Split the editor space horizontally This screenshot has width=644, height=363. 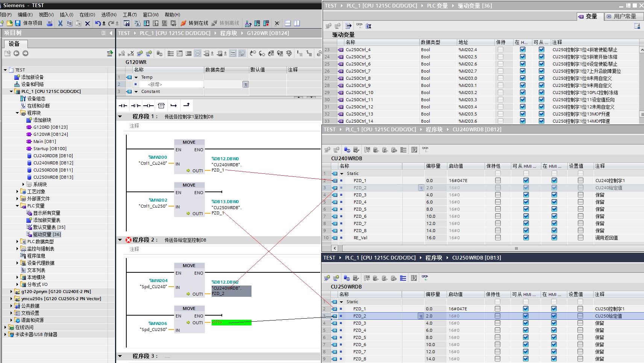pyautogui.click(x=288, y=23)
